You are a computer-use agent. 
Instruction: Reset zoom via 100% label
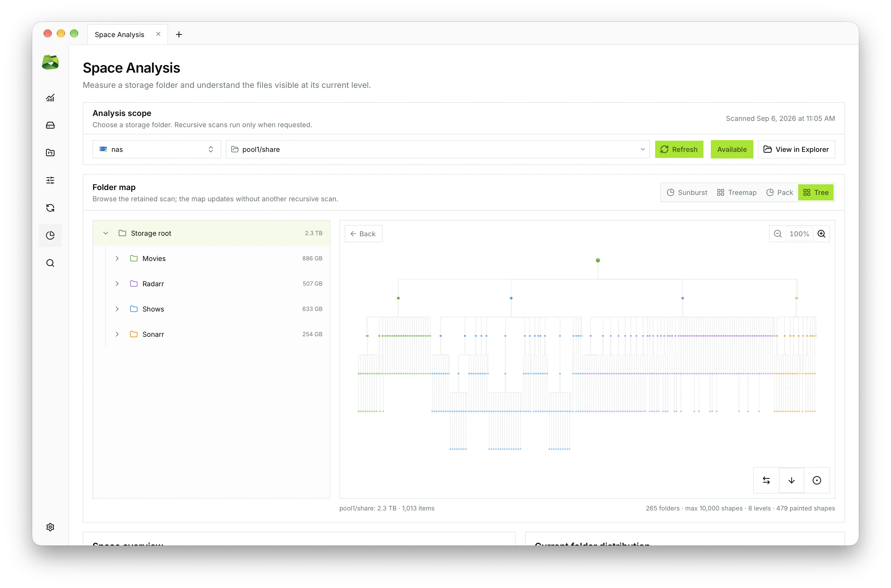click(x=799, y=234)
